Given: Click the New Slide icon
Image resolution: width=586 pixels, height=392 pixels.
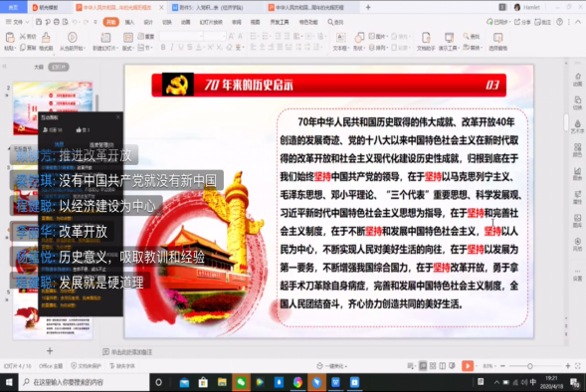Looking at the screenshot, I should click(105, 38).
